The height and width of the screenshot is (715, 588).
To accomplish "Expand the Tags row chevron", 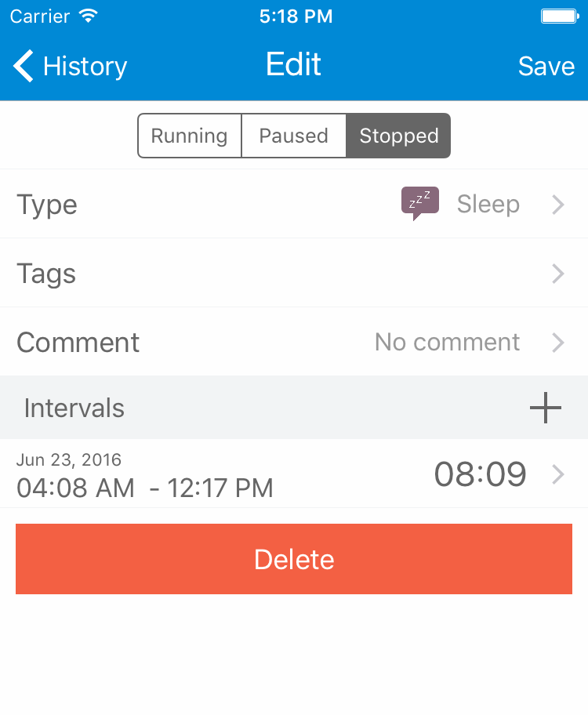I will point(557,274).
